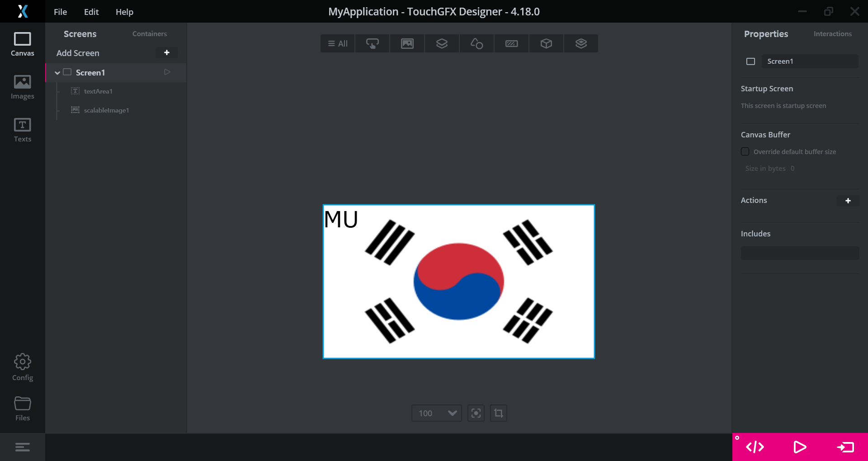Screen dimensions: 868x461
Task: Open the Edit menu
Action: click(91, 12)
